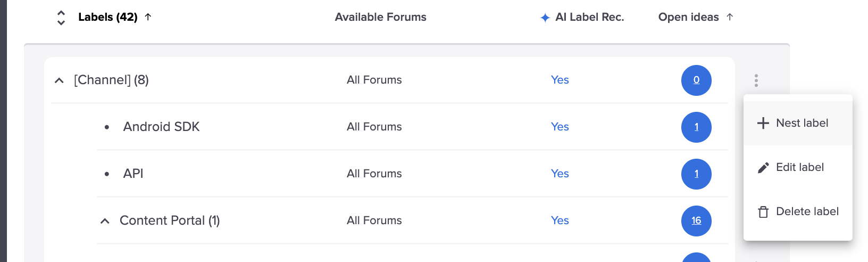
Task: Select Nest label from the menu
Action: [802, 123]
